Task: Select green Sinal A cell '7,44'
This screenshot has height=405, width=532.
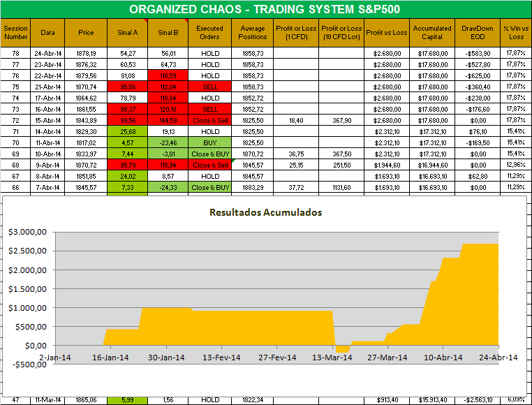Action: click(x=128, y=154)
